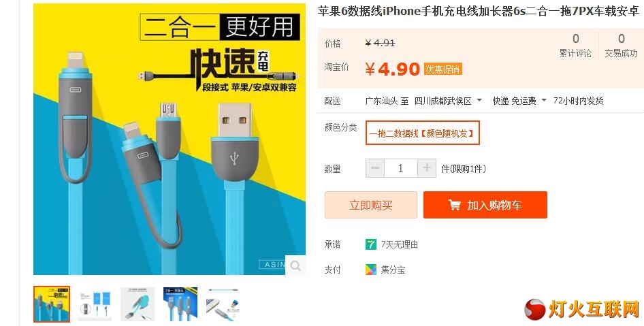Expand the 四川成都武侯区 destination dropdown
644x326 pixels.
(479, 100)
